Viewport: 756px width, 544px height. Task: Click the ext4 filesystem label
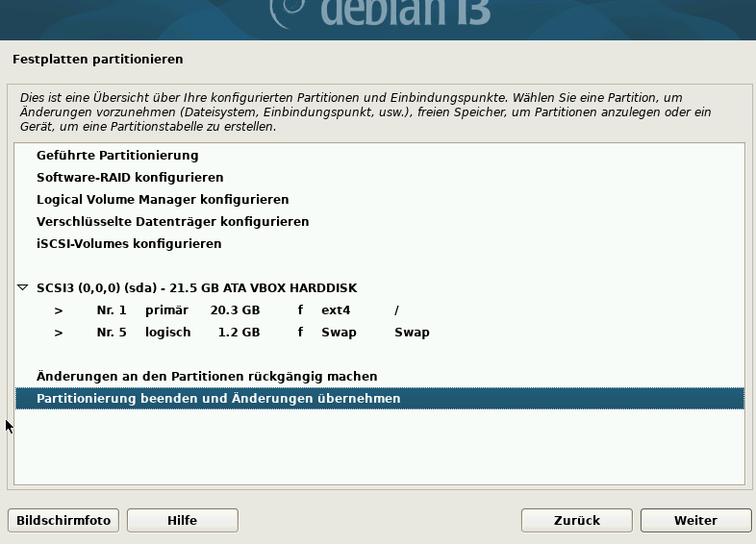(x=336, y=310)
